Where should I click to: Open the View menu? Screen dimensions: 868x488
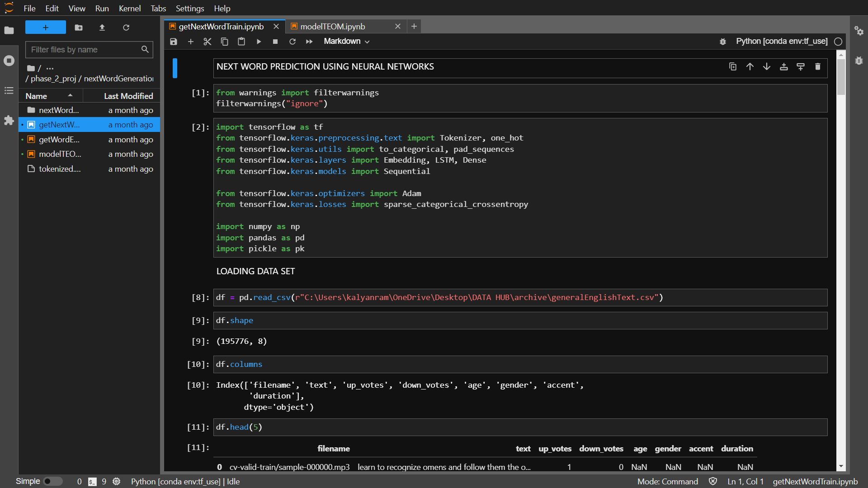77,8
